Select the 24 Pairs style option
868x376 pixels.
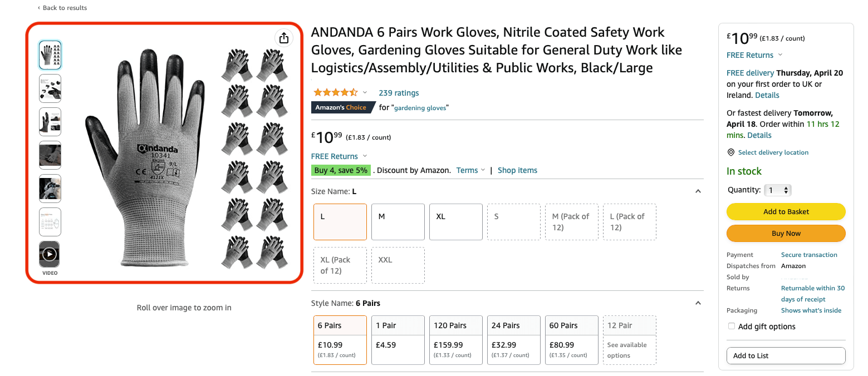[x=513, y=339]
